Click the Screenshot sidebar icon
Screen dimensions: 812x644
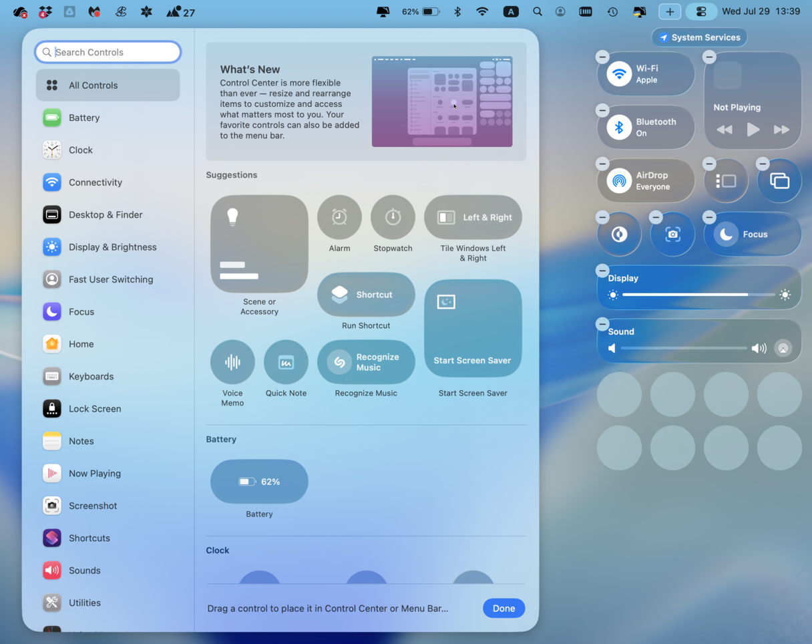click(x=52, y=506)
